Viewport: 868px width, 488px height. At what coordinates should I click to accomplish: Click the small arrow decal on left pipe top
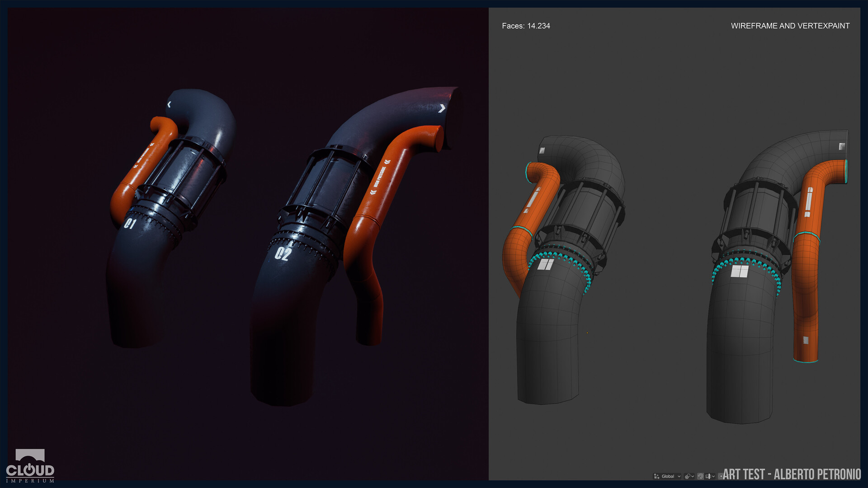pyautogui.click(x=169, y=104)
